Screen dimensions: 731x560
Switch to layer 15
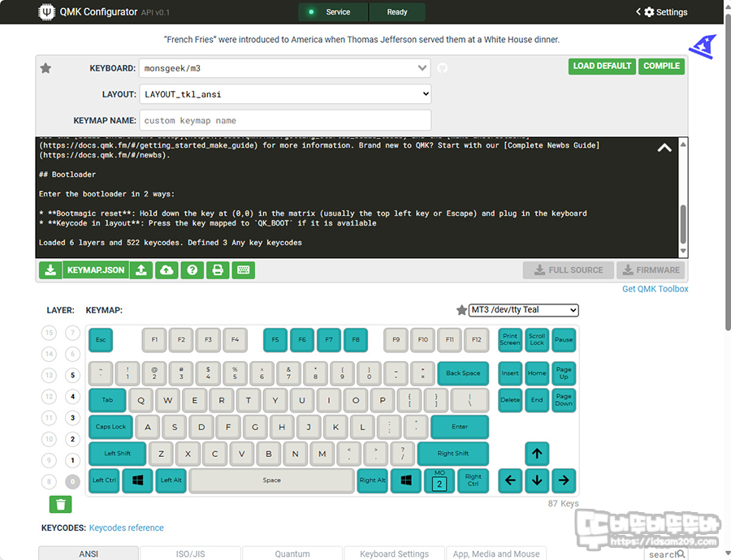(49, 333)
